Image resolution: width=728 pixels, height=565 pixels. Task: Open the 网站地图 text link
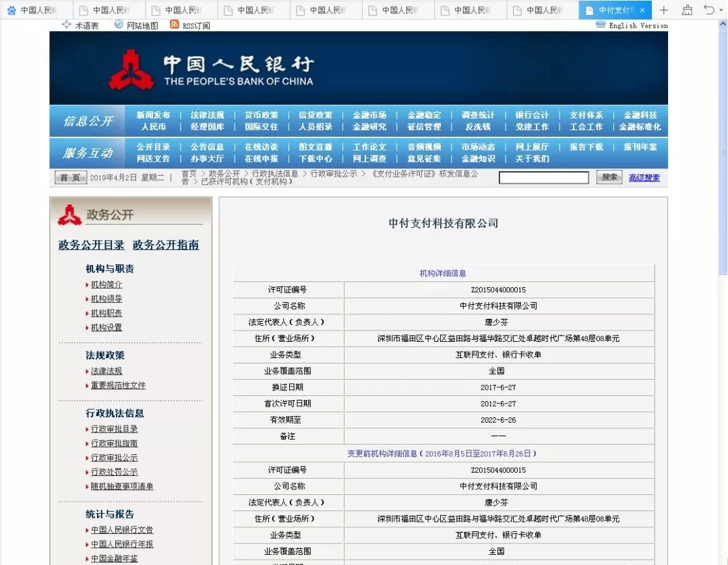point(142,26)
